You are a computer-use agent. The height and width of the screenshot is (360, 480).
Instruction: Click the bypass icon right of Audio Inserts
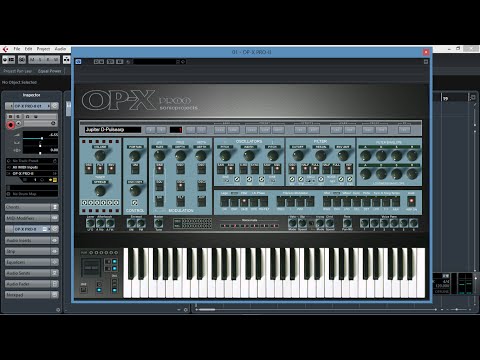click(x=55, y=240)
